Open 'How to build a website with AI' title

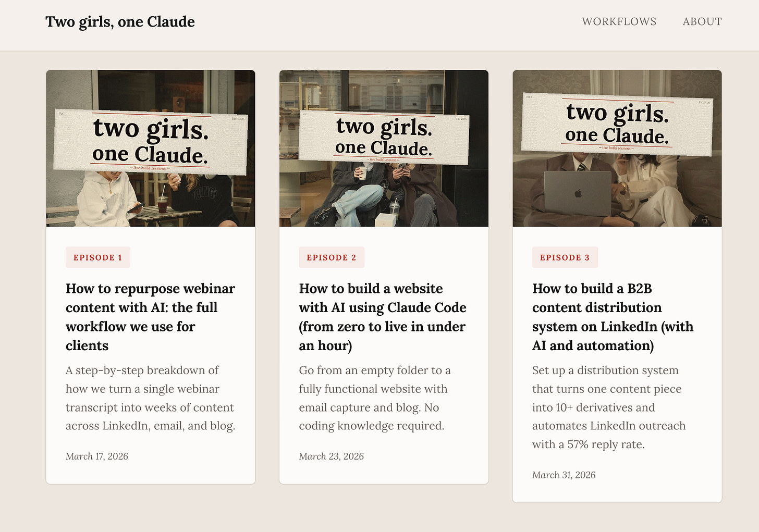coord(383,317)
